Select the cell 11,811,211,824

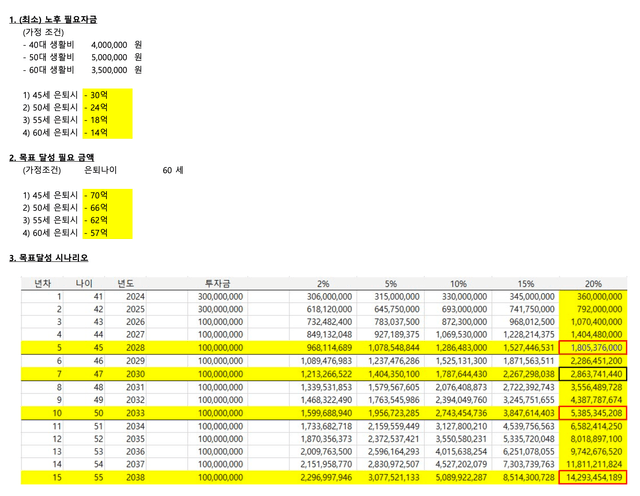pos(594,464)
